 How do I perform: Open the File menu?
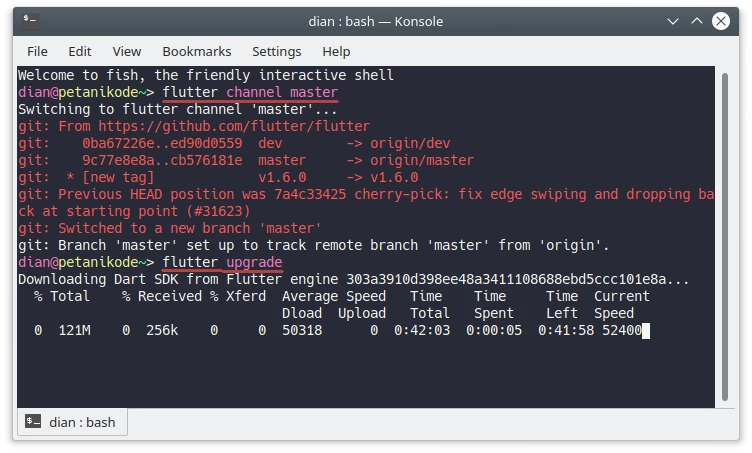[37, 51]
